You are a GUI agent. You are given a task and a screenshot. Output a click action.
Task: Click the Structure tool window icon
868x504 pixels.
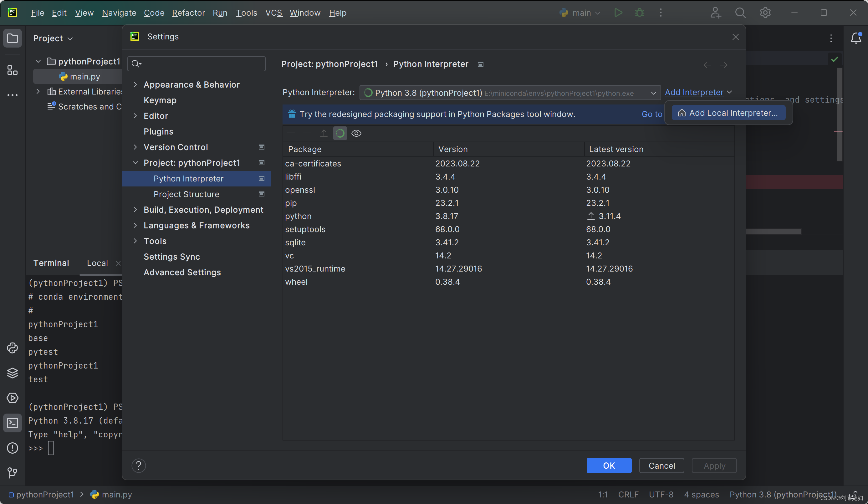click(13, 70)
